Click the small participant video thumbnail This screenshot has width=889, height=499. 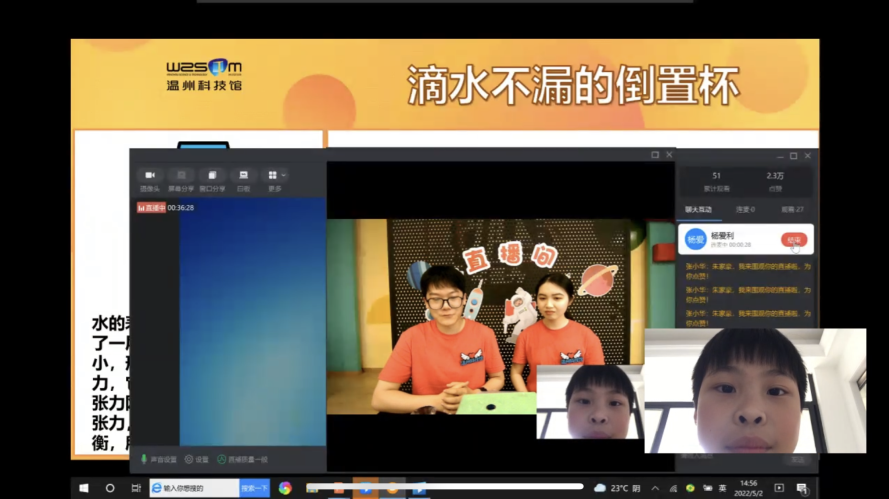point(587,402)
